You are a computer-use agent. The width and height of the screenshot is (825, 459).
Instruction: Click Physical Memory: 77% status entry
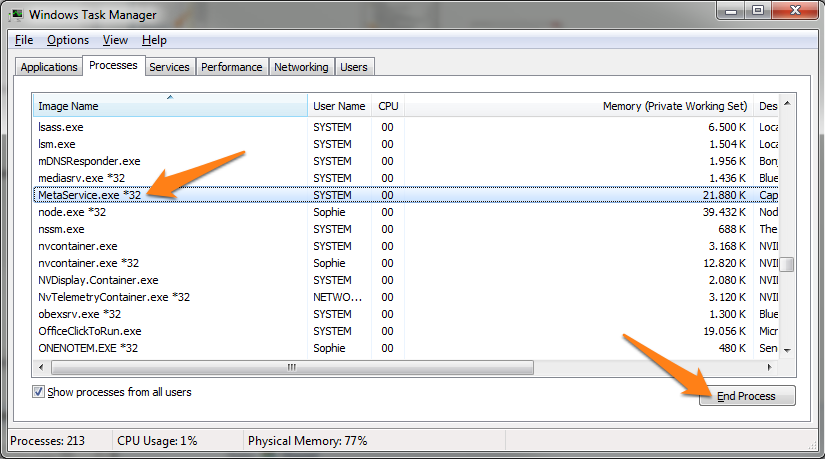click(x=308, y=441)
